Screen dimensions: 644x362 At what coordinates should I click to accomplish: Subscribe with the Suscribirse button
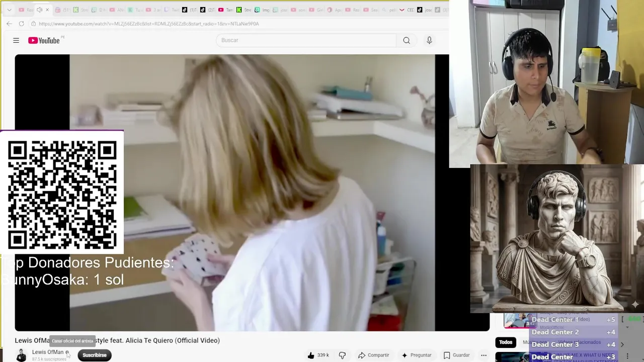click(95, 355)
